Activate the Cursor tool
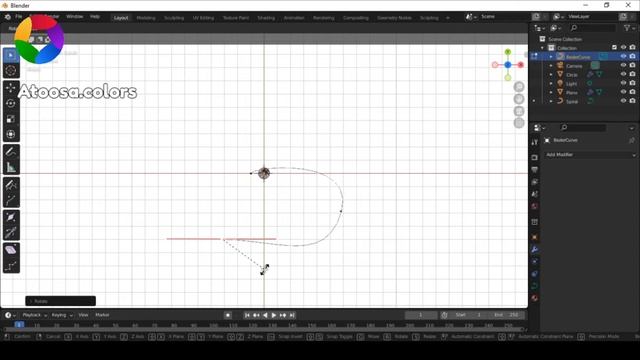640x360 pixels. pyautogui.click(x=11, y=71)
